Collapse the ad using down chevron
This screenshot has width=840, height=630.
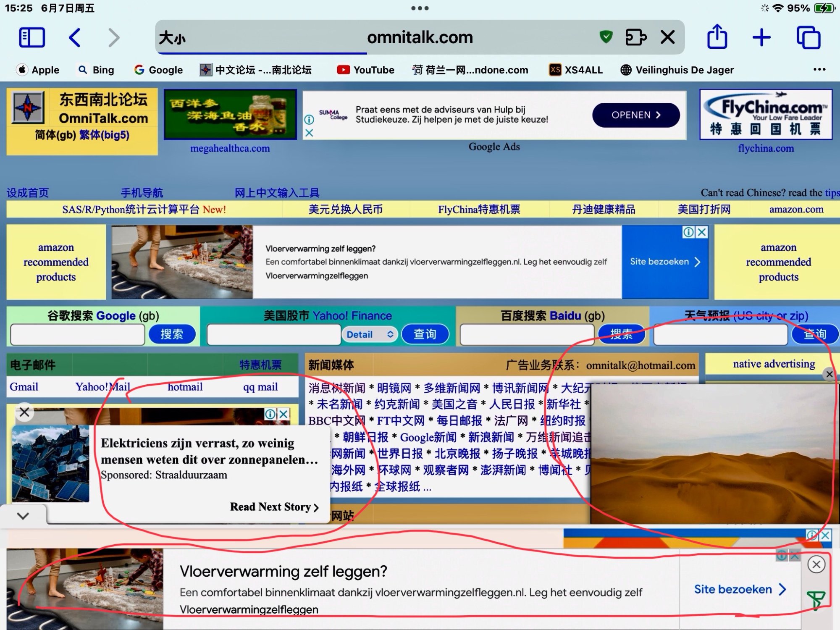pyautogui.click(x=23, y=516)
